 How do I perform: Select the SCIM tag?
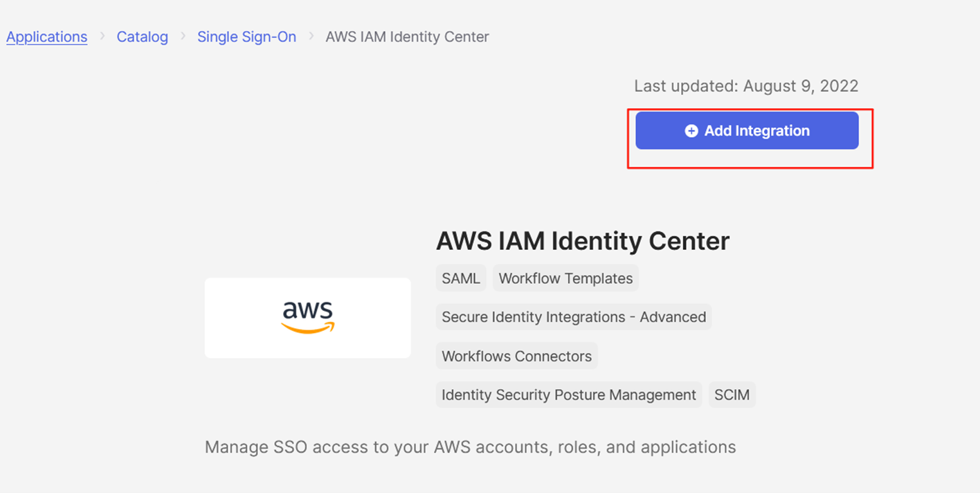coord(732,395)
